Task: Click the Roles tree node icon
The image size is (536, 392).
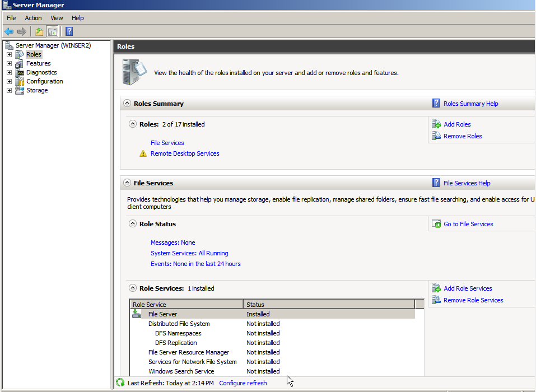Action: 20,54
